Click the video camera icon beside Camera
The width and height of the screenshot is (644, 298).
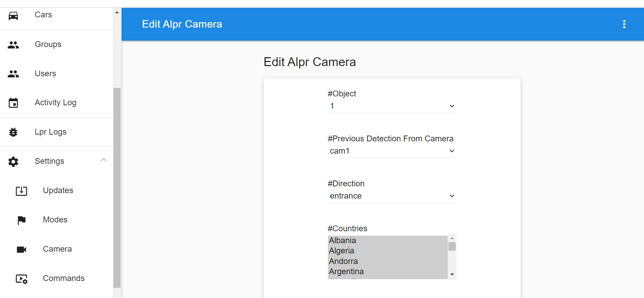point(21,250)
